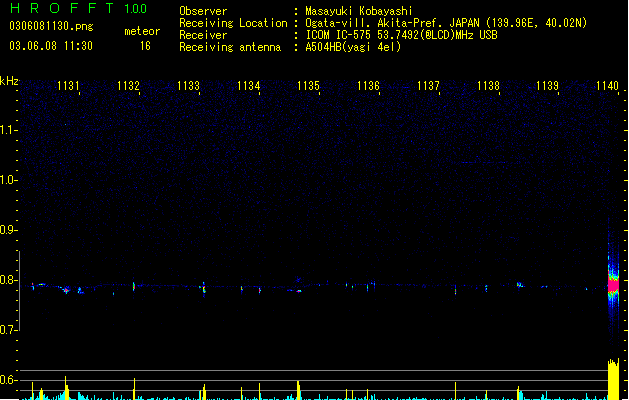Click the 0.7 kHz axis label
629x400 pixels.
pyautogui.click(x=7, y=330)
